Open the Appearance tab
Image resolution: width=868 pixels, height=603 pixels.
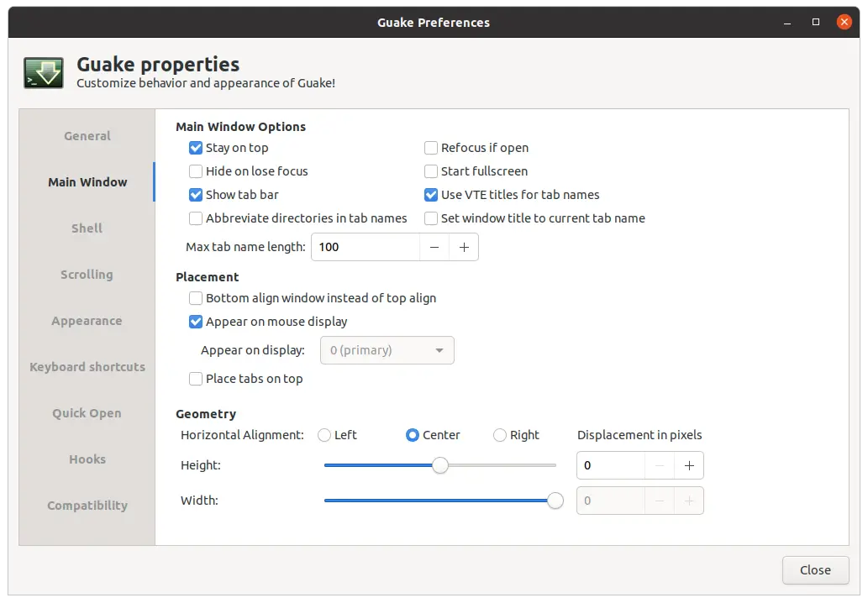coord(87,321)
